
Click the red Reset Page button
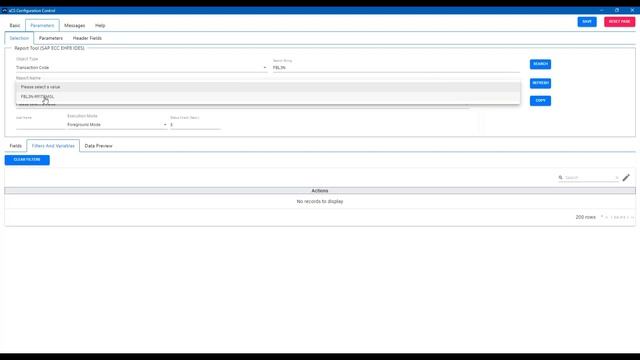click(x=619, y=22)
